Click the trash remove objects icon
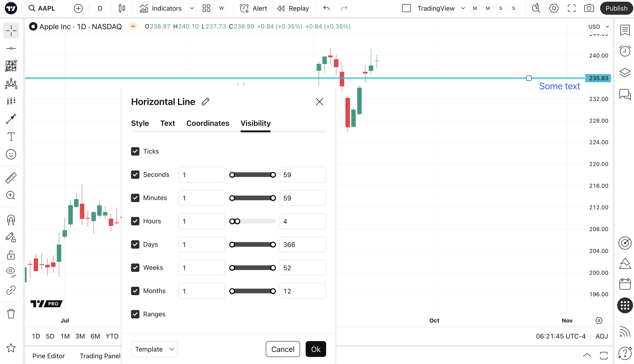This screenshot has width=634, height=364. [x=11, y=314]
